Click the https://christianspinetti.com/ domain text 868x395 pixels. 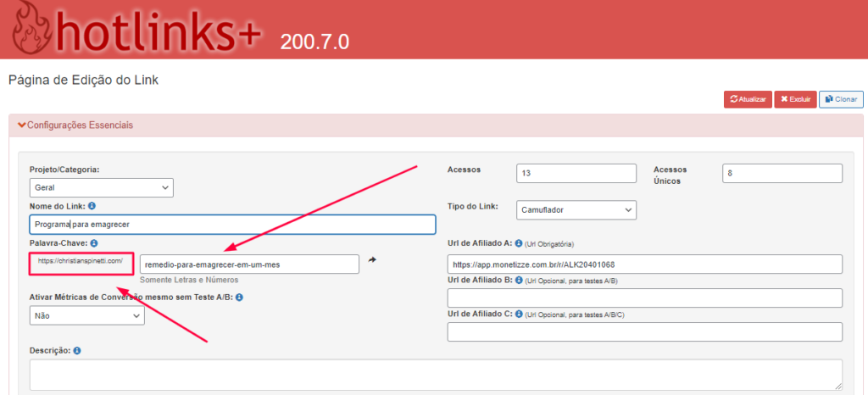click(x=81, y=260)
